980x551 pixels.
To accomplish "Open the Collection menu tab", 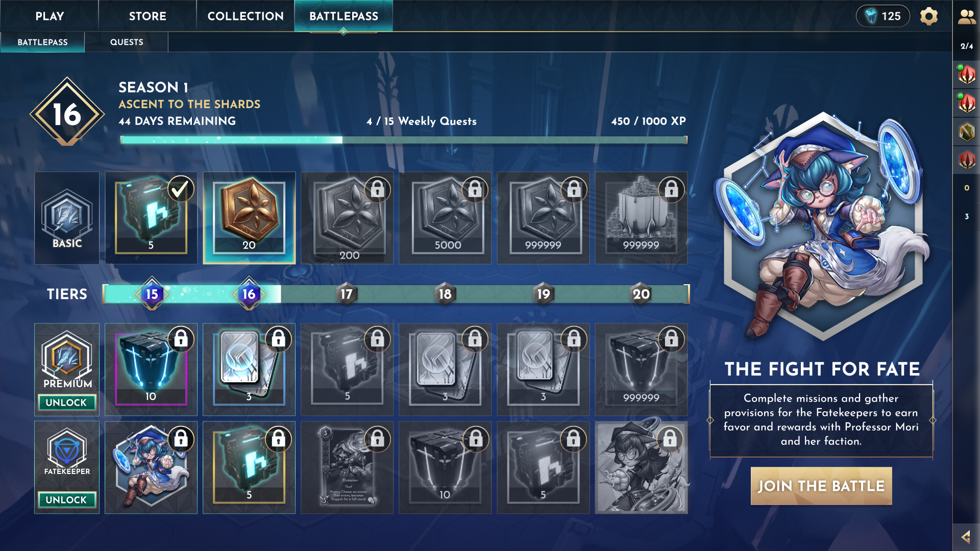I will pos(246,16).
